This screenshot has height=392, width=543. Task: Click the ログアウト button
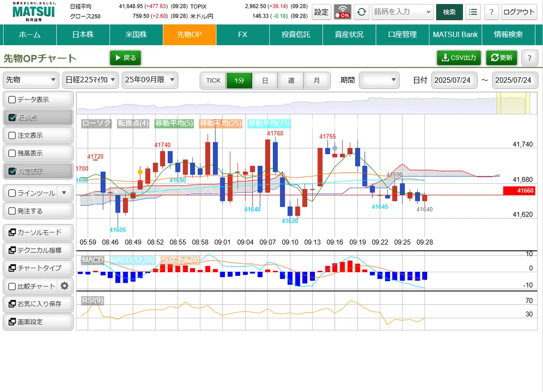pyautogui.click(x=519, y=12)
